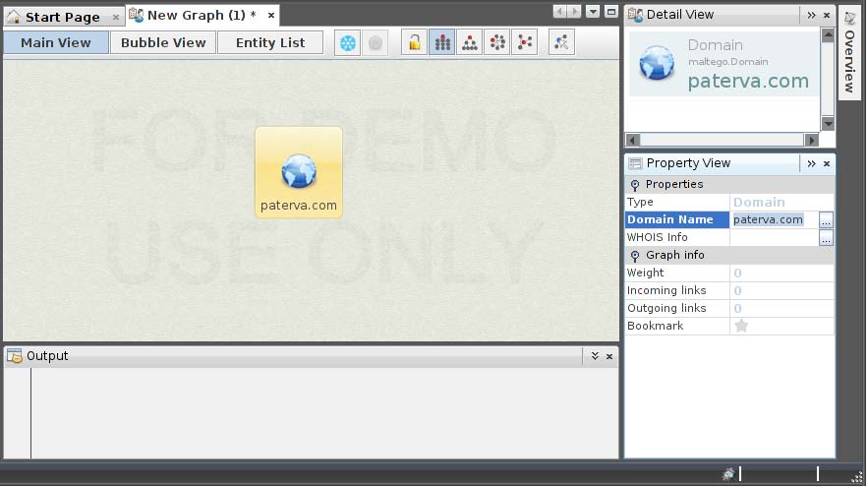Collapse the Graph info section

(635, 256)
